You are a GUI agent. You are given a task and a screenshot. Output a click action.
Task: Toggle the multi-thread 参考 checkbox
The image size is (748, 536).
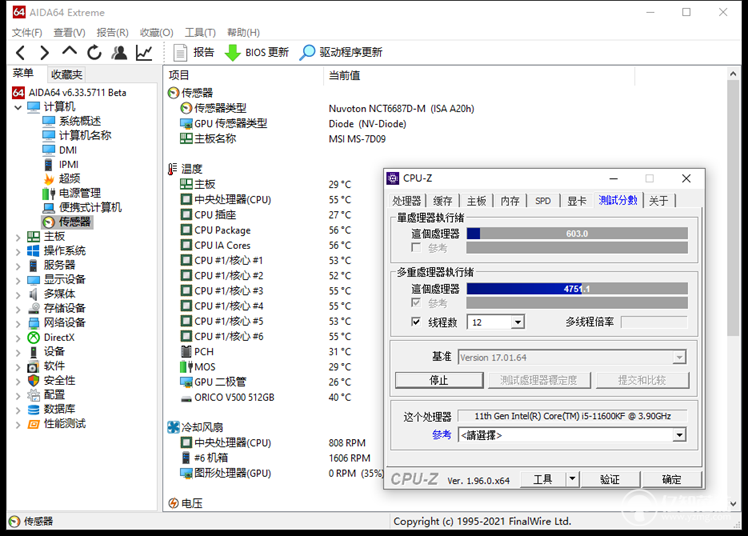[416, 302]
